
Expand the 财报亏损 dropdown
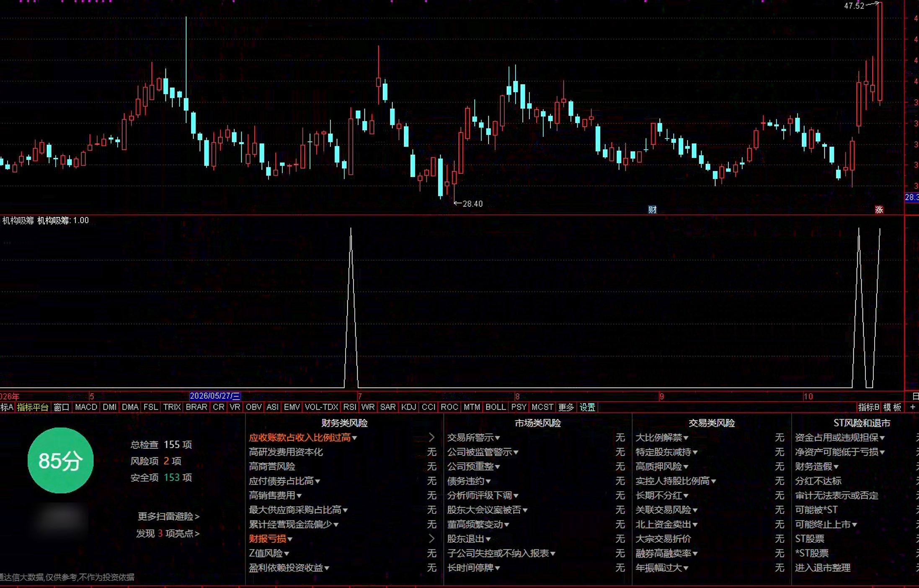(290, 539)
